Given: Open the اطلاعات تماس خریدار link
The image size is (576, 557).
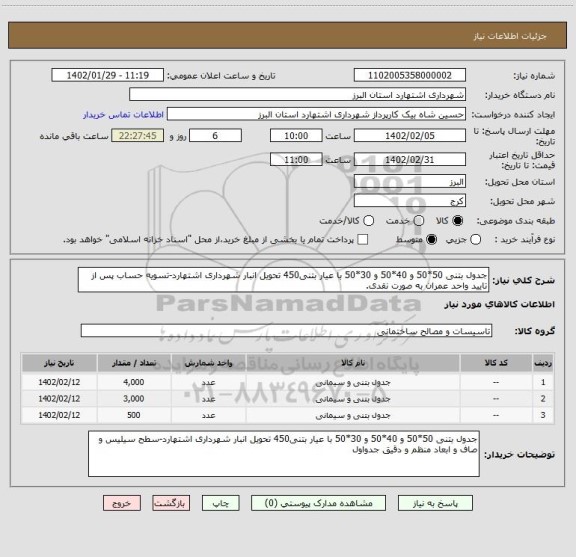Looking at the screenshot, I should point(123,115).
